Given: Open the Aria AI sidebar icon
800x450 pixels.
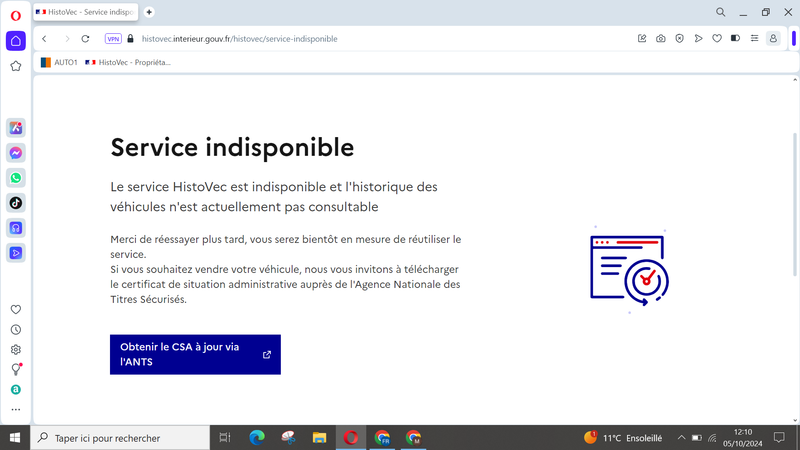Looking at the screenshot, I should point(16,128).
